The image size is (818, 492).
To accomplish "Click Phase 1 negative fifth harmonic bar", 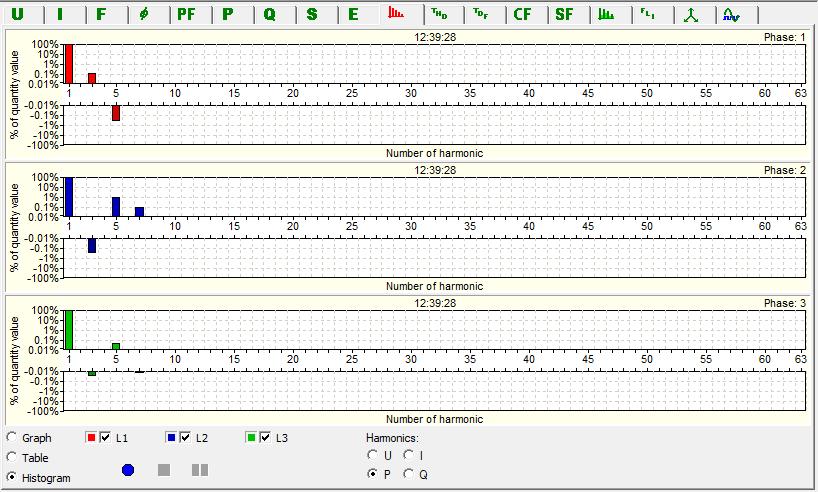I will click(116, 113).
